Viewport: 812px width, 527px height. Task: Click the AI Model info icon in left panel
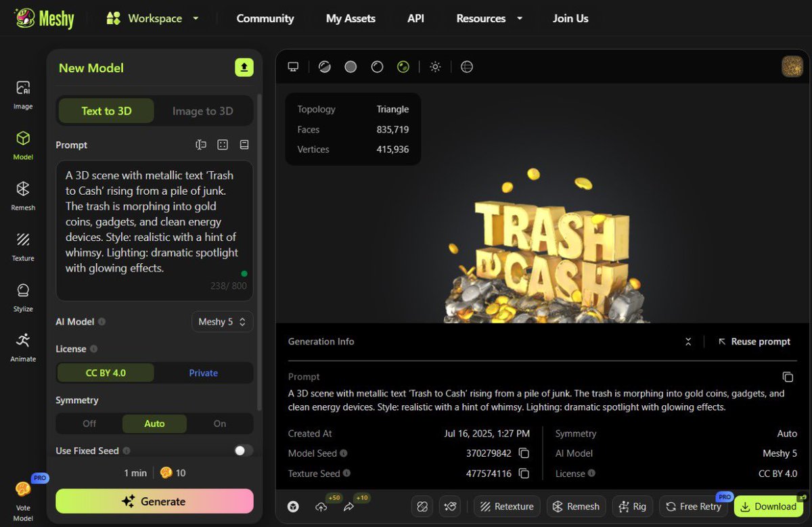(101, 322)
